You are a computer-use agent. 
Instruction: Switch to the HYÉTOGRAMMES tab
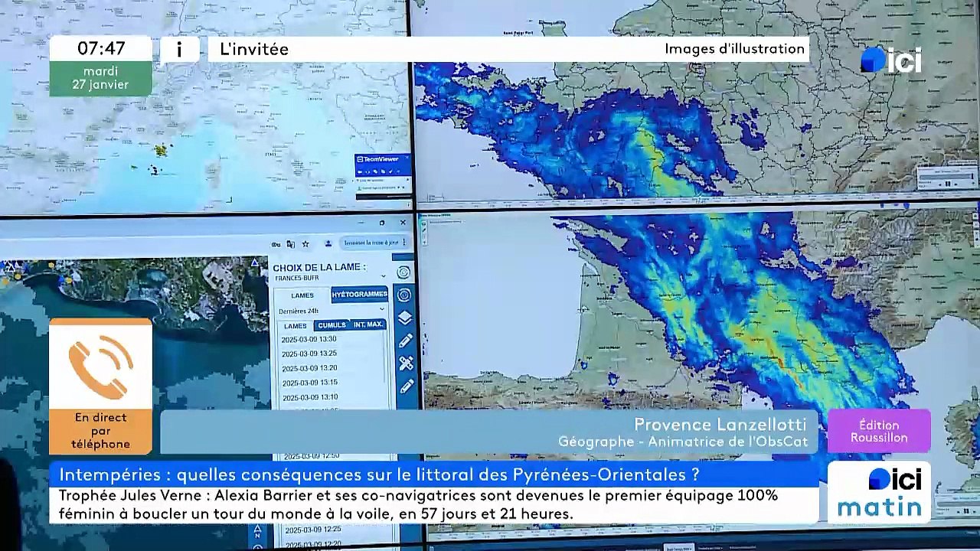(360, 295)
